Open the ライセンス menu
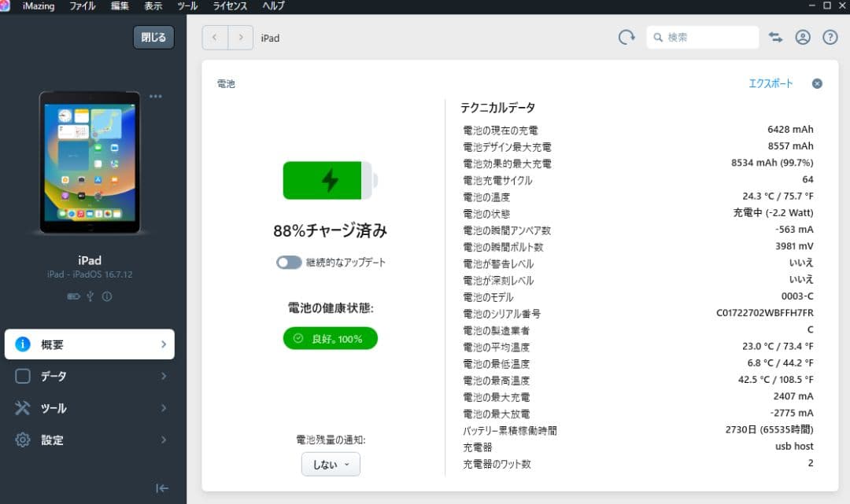850x504 pixels. point(230,6)
